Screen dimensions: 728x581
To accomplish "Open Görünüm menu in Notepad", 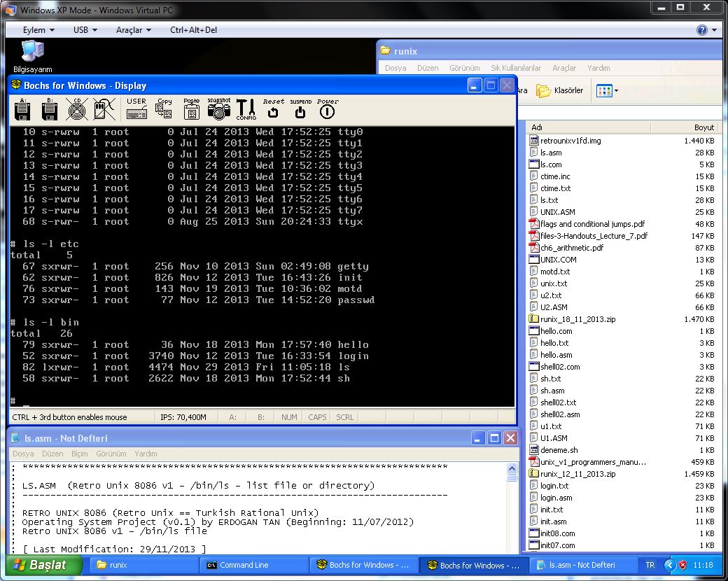I will coord(111,454).
